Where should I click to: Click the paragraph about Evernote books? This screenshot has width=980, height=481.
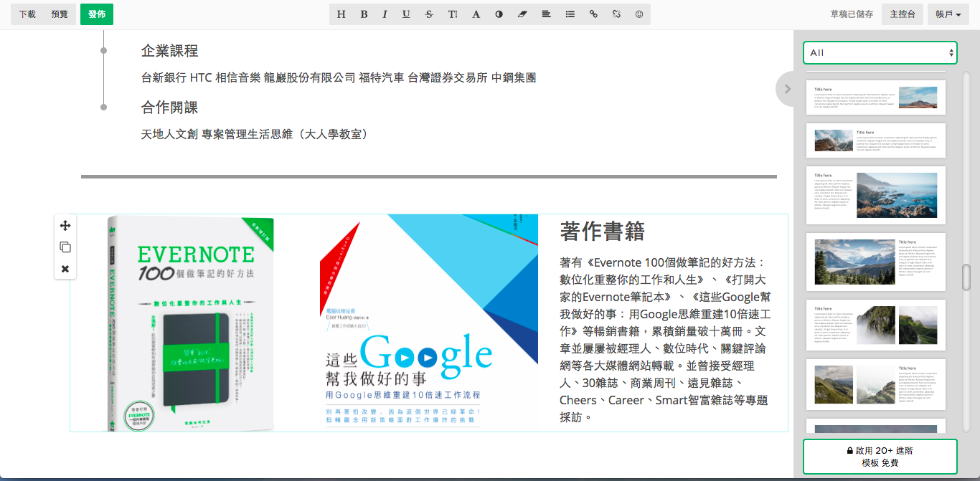[665, 340]
